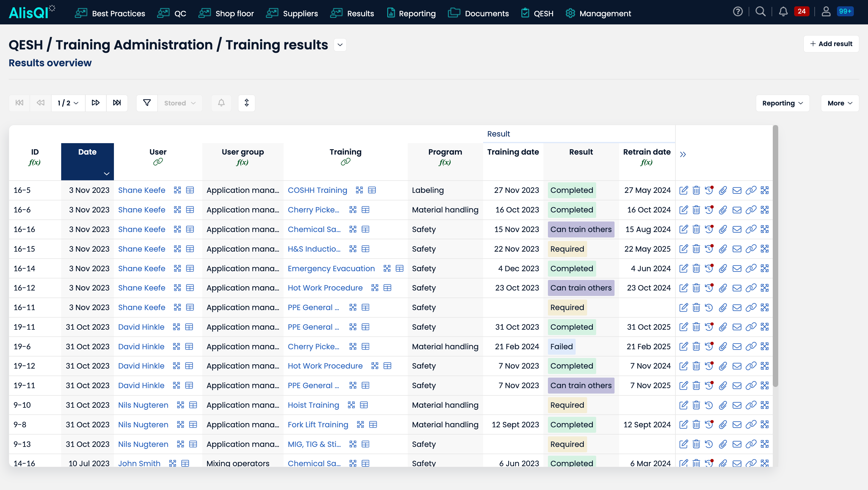Open attachments paperclip for row 16-15

(x=723, y=249)
